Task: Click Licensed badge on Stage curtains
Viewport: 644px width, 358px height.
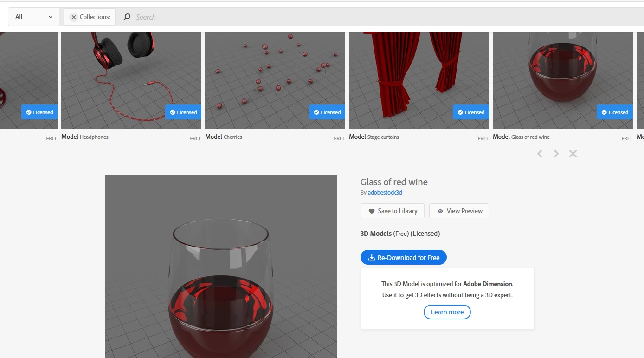Action: click(x=471, y=112)
